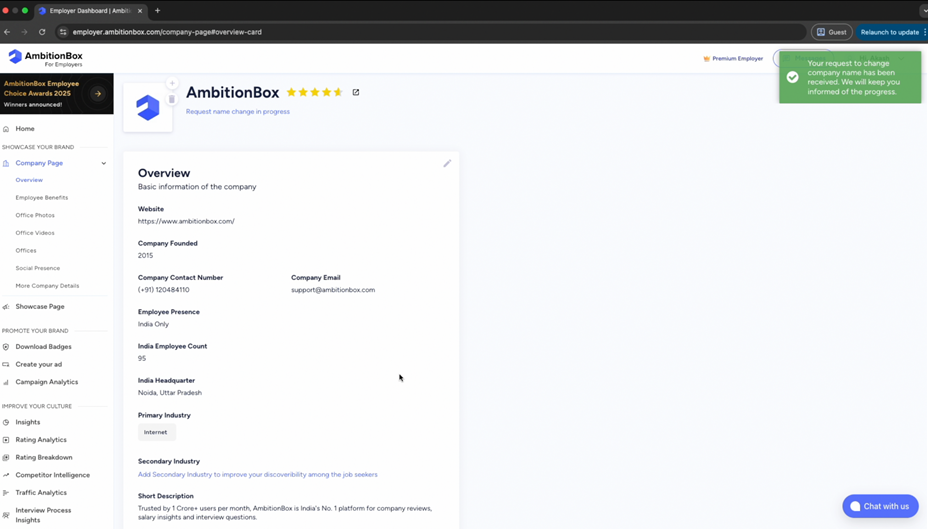The width and height of the screenshot is (928, 529).
Task: Click the trash icon beside company logo
Action: click(172, 99)
